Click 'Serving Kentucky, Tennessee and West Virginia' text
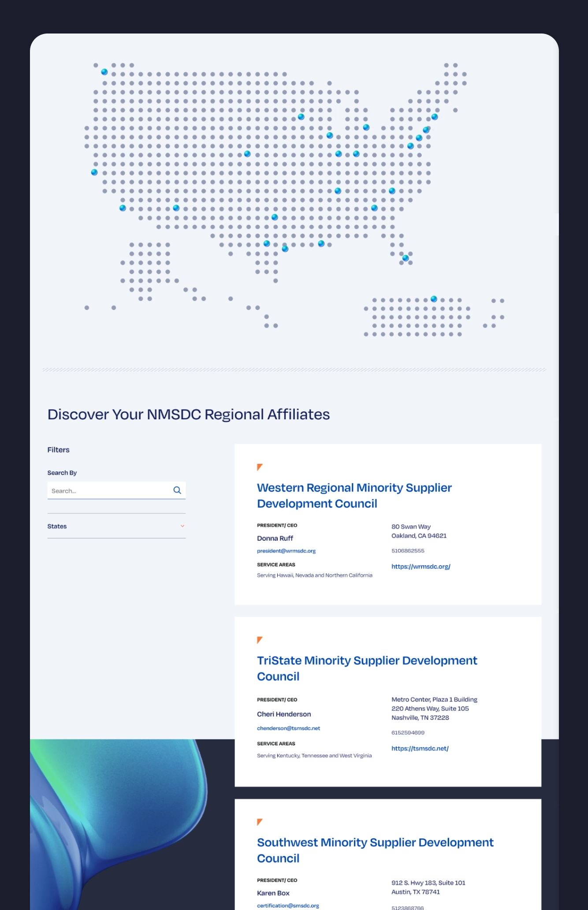The height and width of the screenshot is (910, 588). pyautogui.click(x=314, y=756)
